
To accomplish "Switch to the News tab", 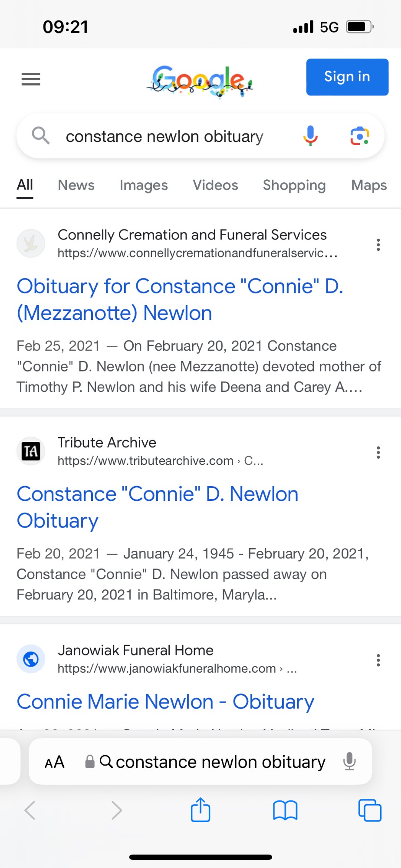I will pyautogui.click(x=76, y=185).
